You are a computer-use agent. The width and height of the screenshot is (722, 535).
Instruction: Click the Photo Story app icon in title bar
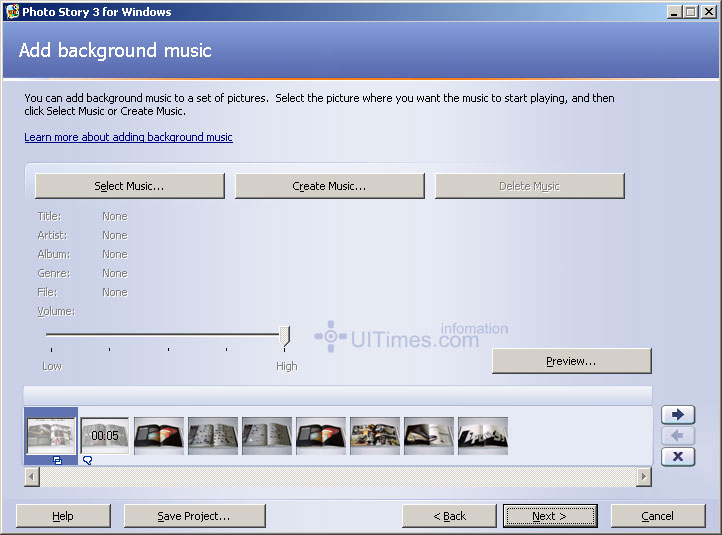pos(12,12)
